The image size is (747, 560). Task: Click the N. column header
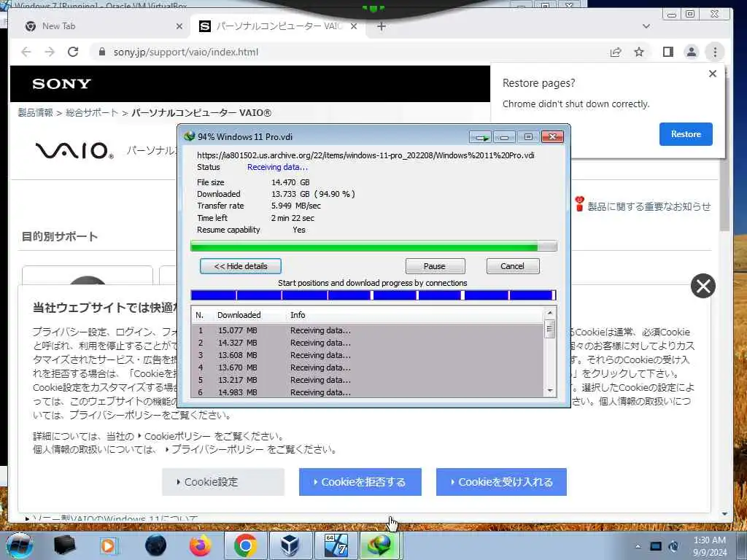[x=200, y=315]
